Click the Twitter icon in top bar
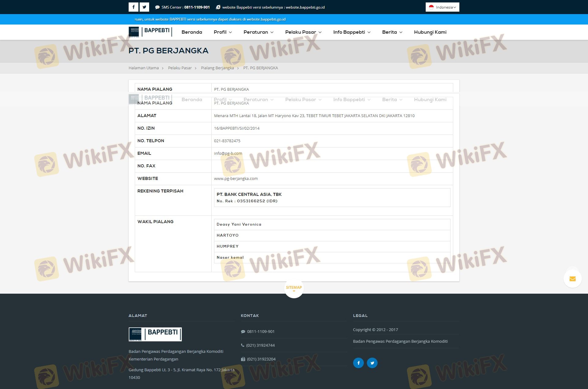Screen dimensions: 588x389 pyautogui.click(x=144, y=7)
